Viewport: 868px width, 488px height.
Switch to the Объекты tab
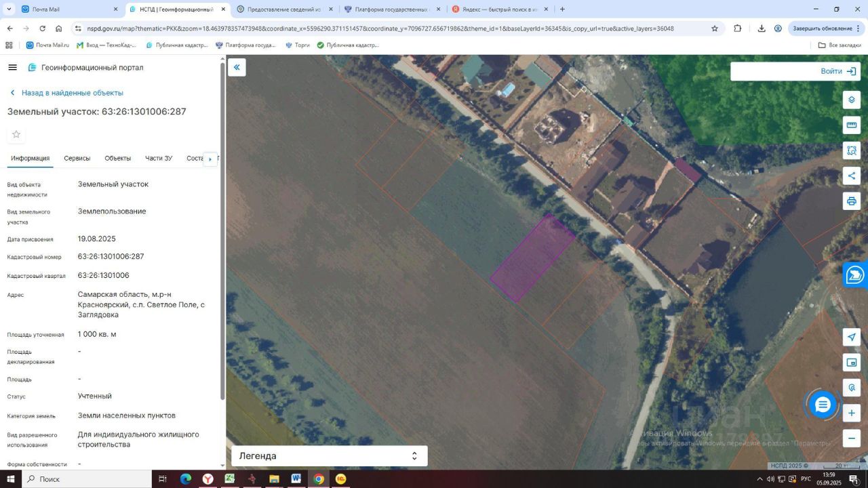pos(118,158)
